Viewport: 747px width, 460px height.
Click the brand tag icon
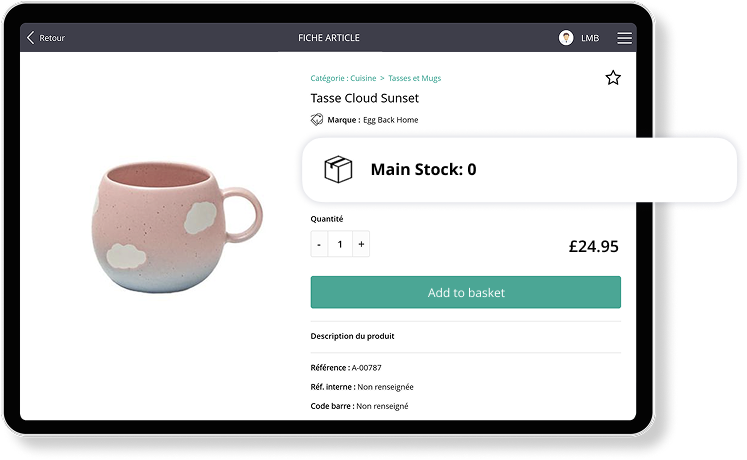(x=317, y=120)
